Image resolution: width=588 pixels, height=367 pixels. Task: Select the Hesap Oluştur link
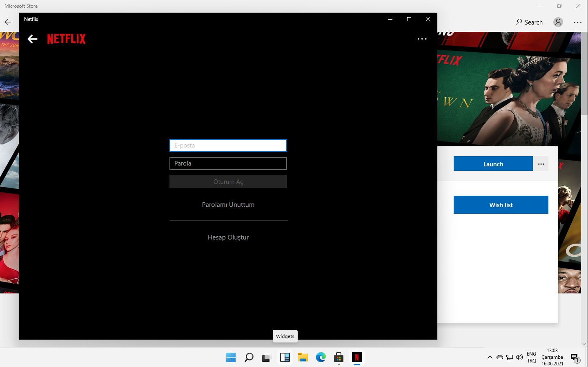(x=228, y=237)
